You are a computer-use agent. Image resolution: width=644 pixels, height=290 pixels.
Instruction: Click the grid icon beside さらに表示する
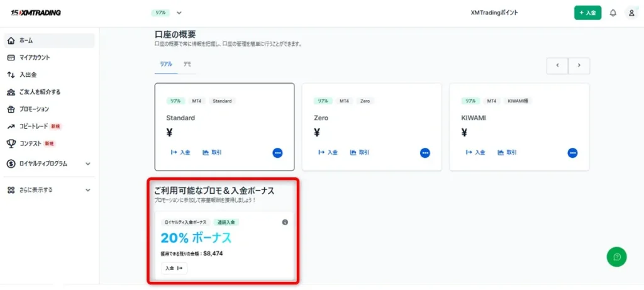(x=11, y=190)
